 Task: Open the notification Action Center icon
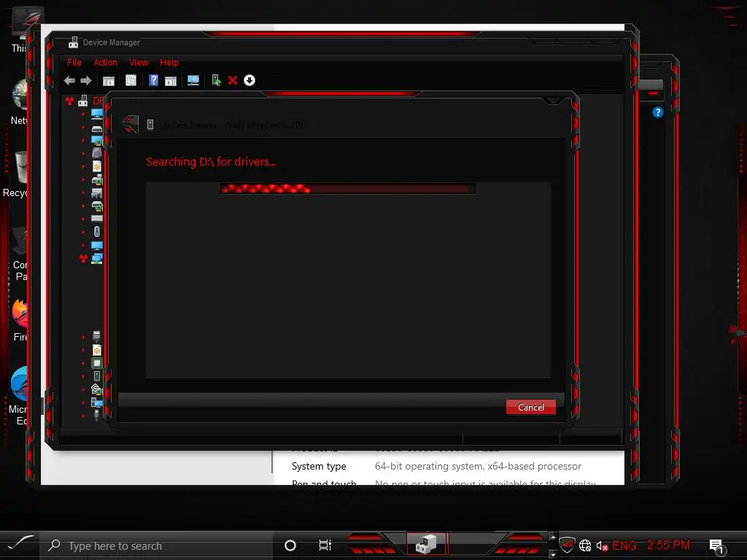(716, 546)
